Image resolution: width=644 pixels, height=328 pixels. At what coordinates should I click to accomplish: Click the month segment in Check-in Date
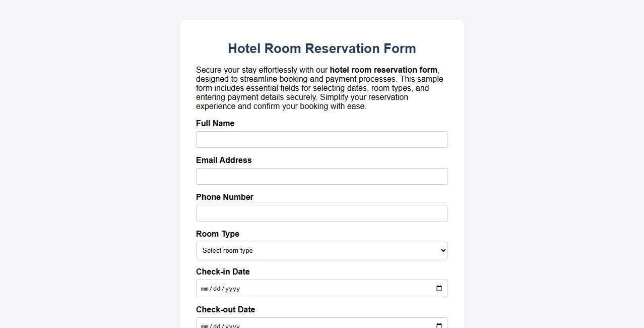(x=205, y=289)
